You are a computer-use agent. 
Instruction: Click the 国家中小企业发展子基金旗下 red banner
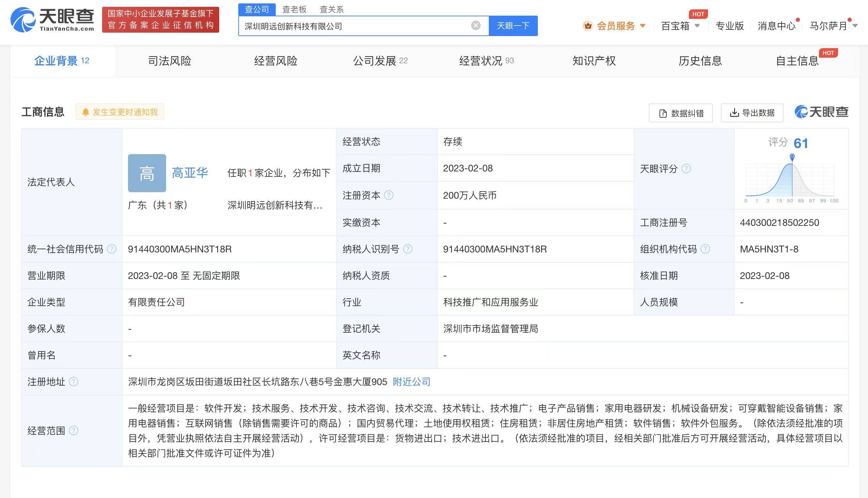point(161,20)
